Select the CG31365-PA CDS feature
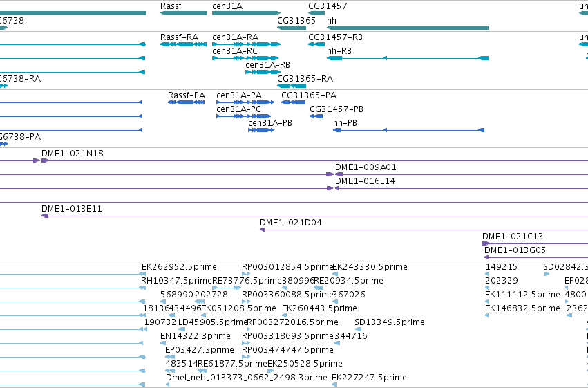Screen dimensions: 588x388 click(293, 102)
